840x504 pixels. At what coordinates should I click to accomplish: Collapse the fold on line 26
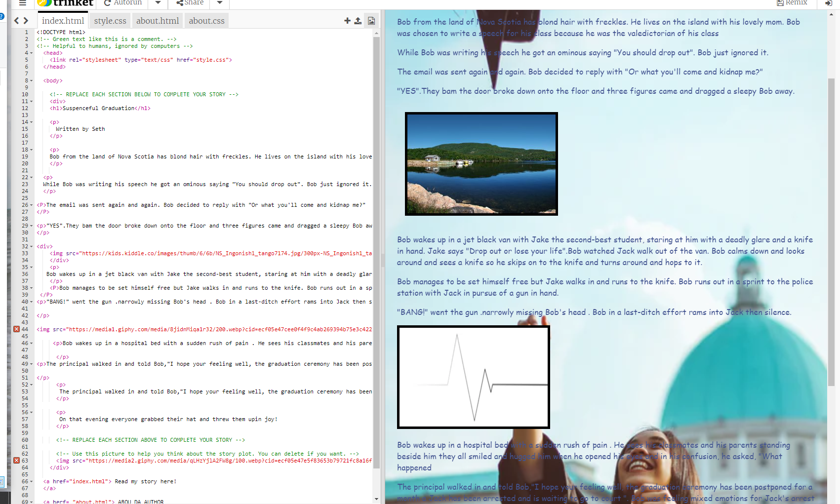pos(32,205)
